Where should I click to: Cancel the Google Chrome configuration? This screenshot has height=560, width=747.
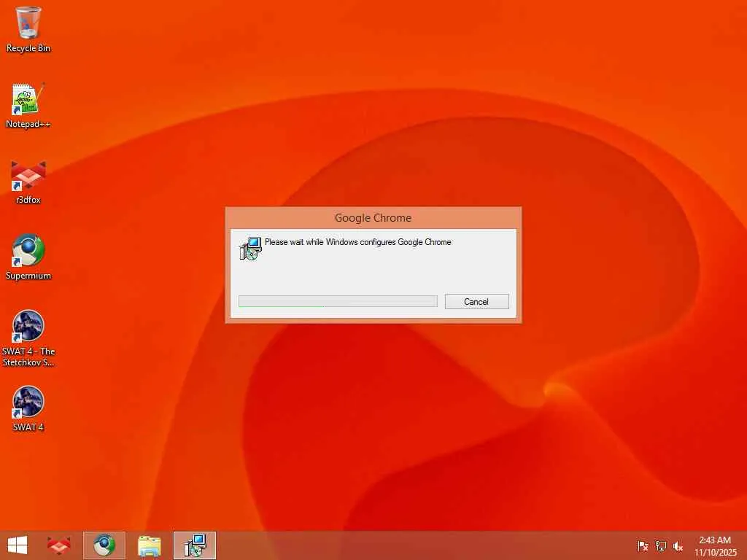(x=476, y=301)
